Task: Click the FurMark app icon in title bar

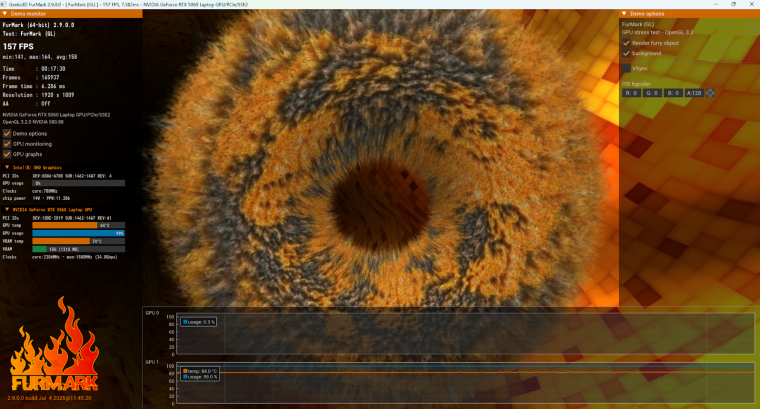Action: tap(4, 4)
